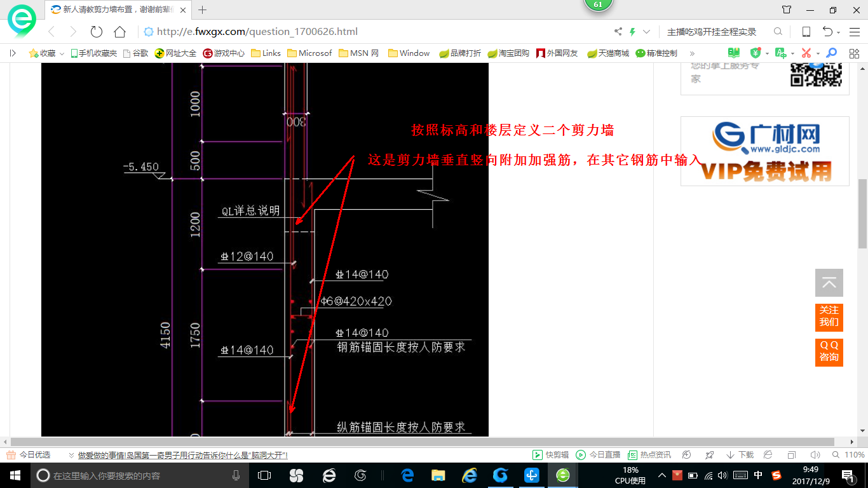The image size is (868, 488).
Task: Click the 主播吃鸡开挂全程实录 search field
Action: pos(712,32)
